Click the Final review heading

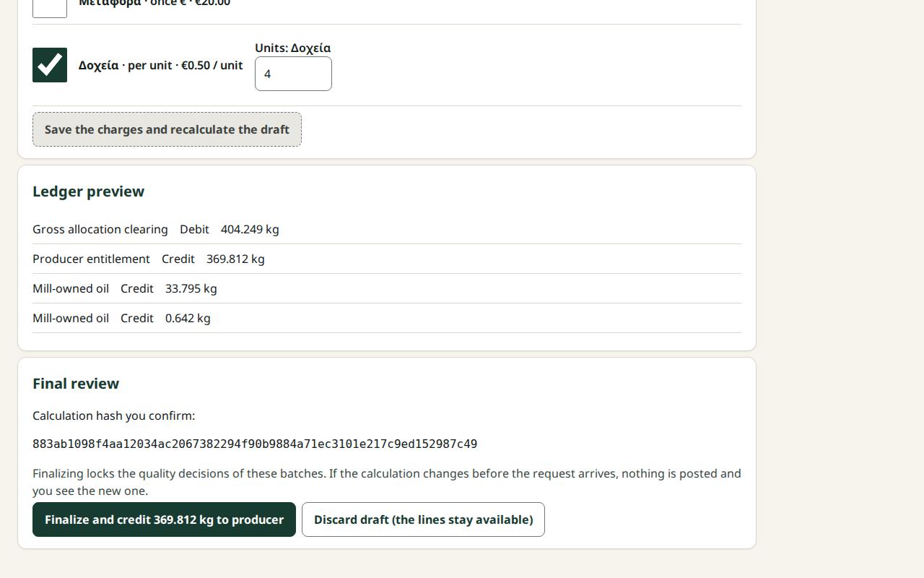pos(76,384)
